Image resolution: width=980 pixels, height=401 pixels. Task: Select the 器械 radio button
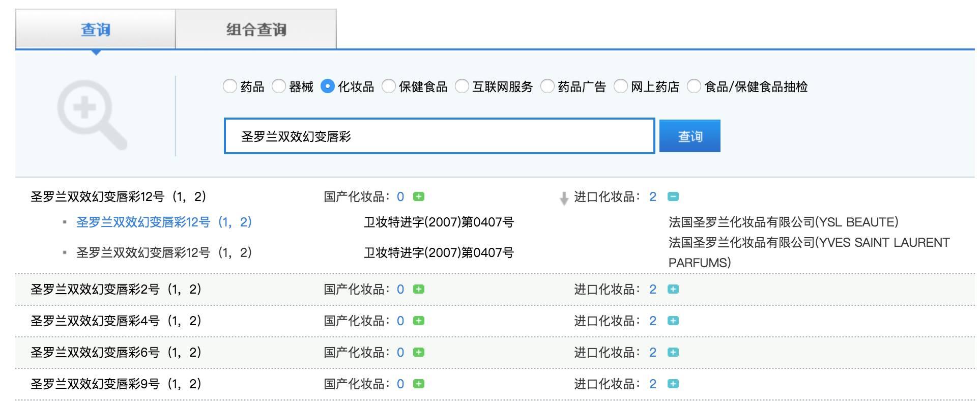(x=279, y=87)
